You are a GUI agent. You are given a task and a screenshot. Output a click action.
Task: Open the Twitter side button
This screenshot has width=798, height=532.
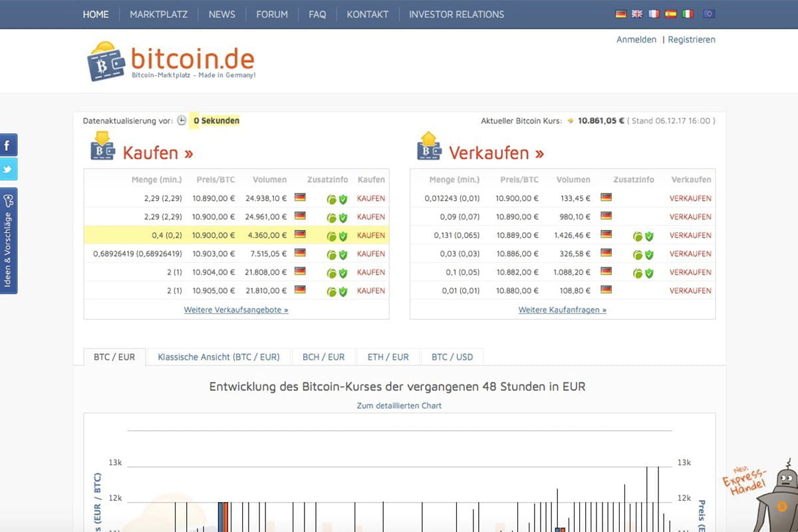tap(9, 169)
